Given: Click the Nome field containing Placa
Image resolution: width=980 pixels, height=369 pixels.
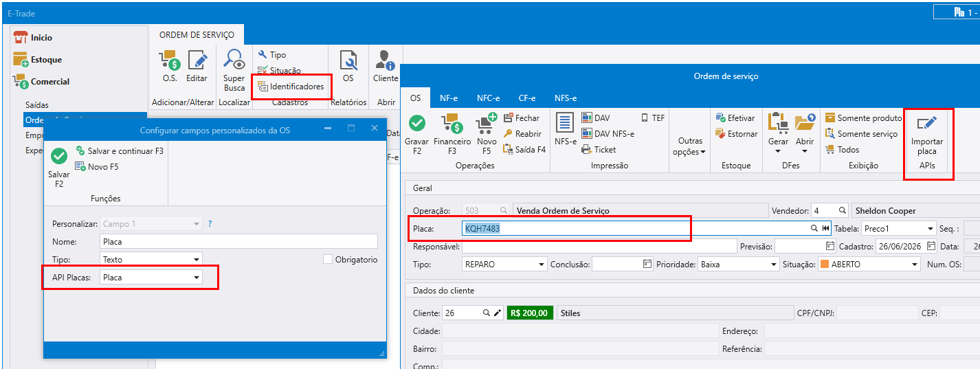Looking at the screenshot, I should 238,241.
